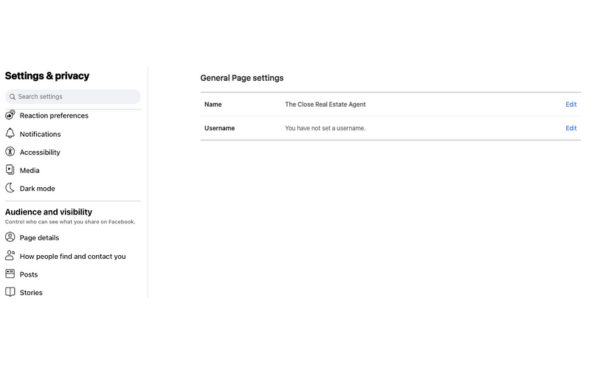Focus the Search settings field
Screen dimensions: 595x365
click(72, 97)
